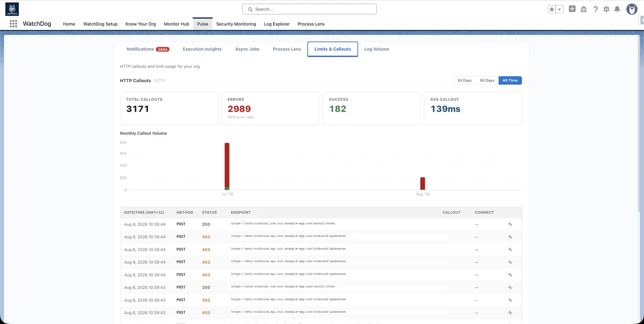The image size is (644, 324).
Task: Sort by the Callout column header
Action: (x=451, y=212)
